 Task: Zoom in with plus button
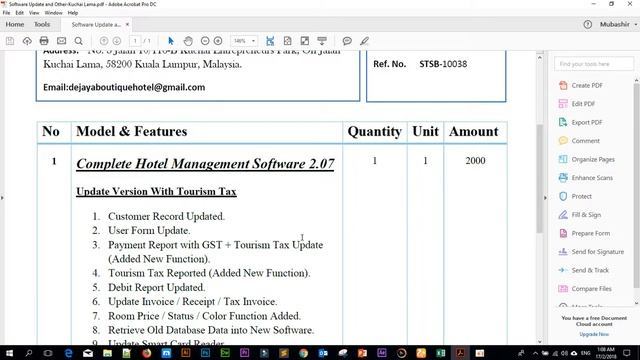point(218,41)
